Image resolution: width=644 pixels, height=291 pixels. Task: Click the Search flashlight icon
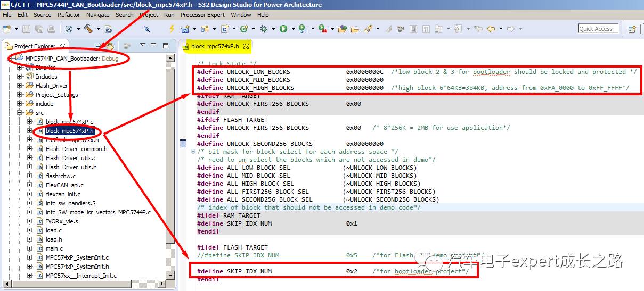368,29
